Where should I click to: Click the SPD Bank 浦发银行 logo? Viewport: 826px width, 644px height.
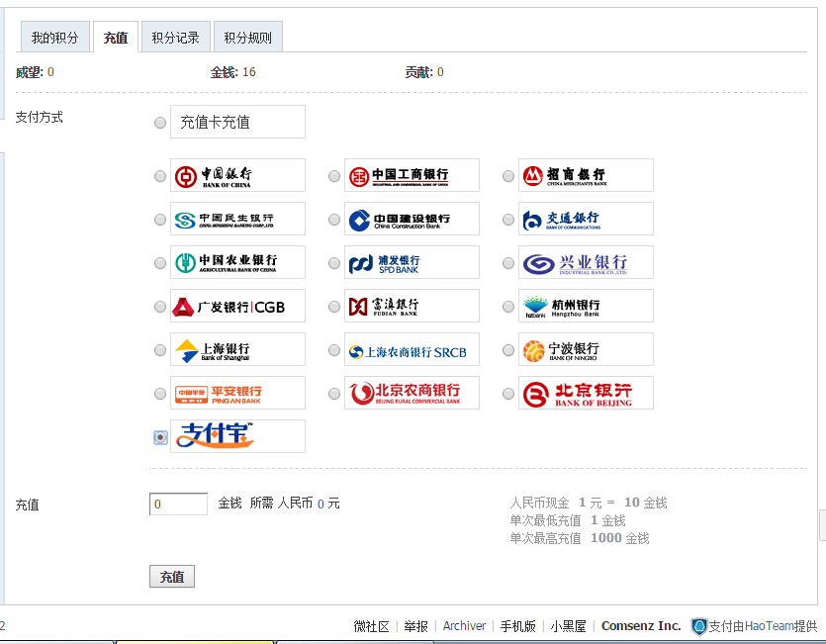(412, 262)
